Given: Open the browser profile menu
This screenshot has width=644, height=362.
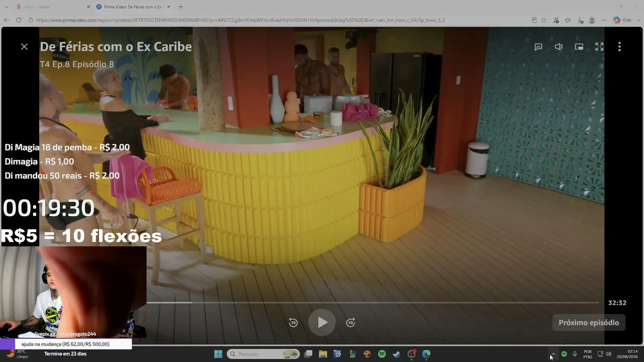Looking at the screenshot, I should [592, 20].
